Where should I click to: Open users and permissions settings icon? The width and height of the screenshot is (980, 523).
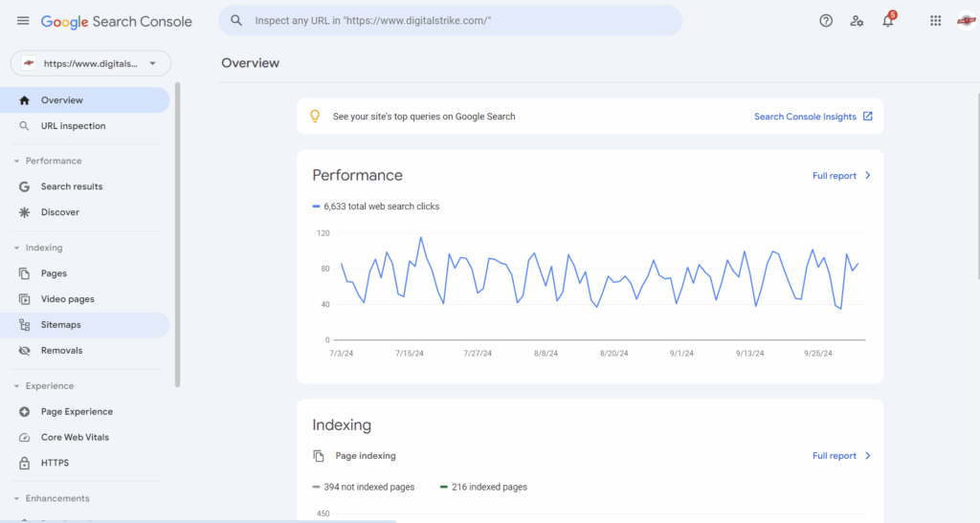point(857,21)
